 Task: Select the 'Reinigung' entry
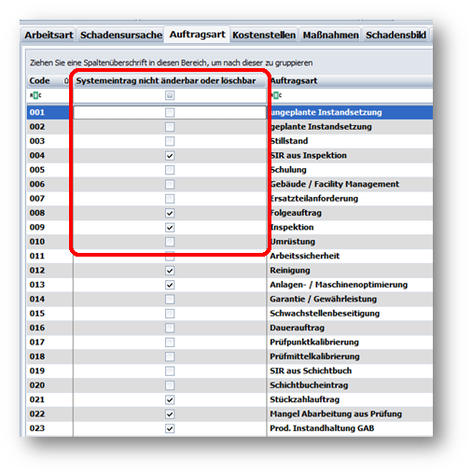[350, 271]
